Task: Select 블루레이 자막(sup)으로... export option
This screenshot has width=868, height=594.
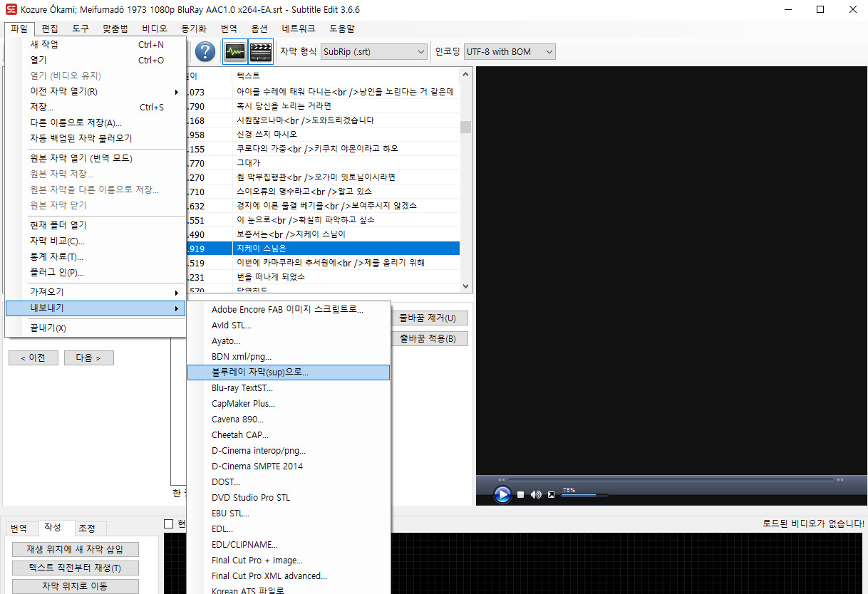Action: 288,372
